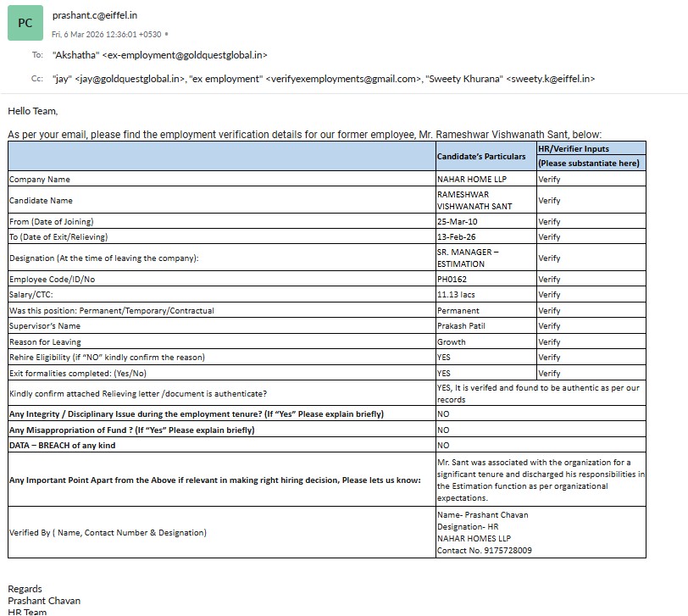The height and width of the screenshot is (616, 688).
Task: Click recipient ex-employment@goldquestglobal.in address
Action: tap(185, 55)
